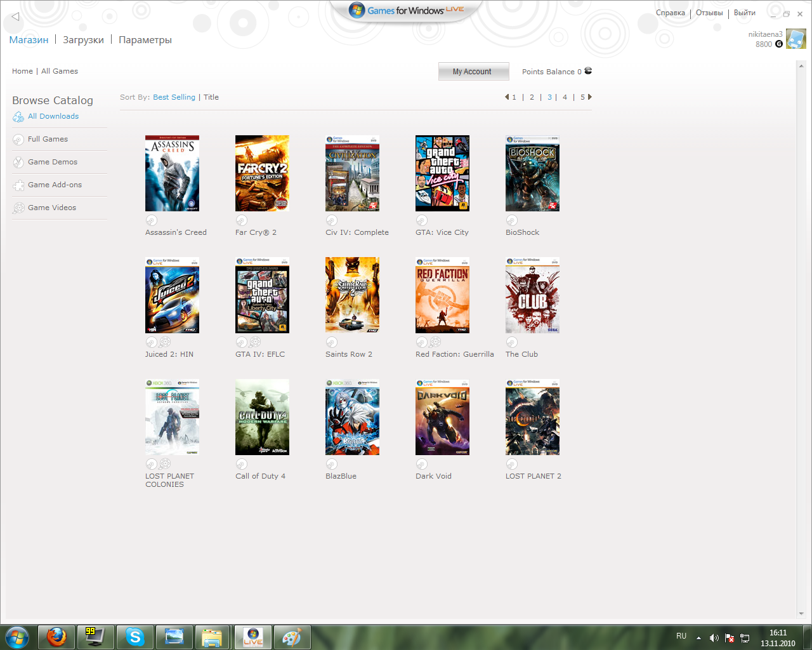Image resolution: width=812 pixels, height=650 pixels.
Task: Go to catalog page 4
Action: point(565,97)
